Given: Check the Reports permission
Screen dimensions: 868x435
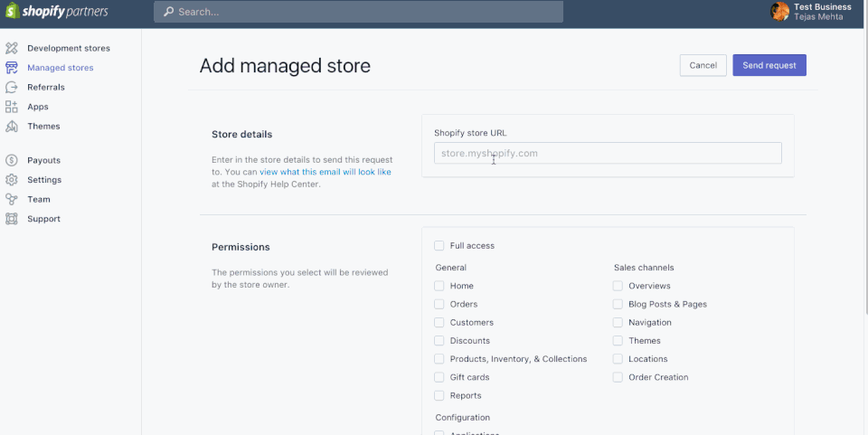Looking at the screenshot, I should (439, 396).
